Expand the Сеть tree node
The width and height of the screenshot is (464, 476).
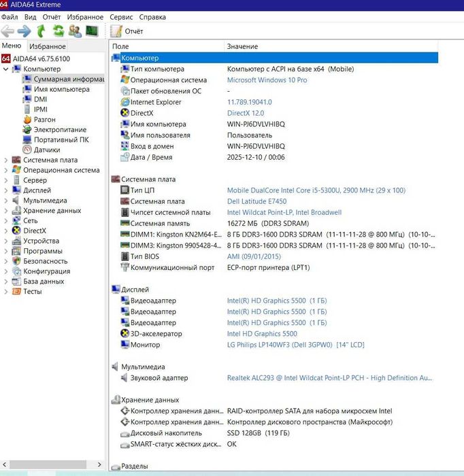click(5, 221)
